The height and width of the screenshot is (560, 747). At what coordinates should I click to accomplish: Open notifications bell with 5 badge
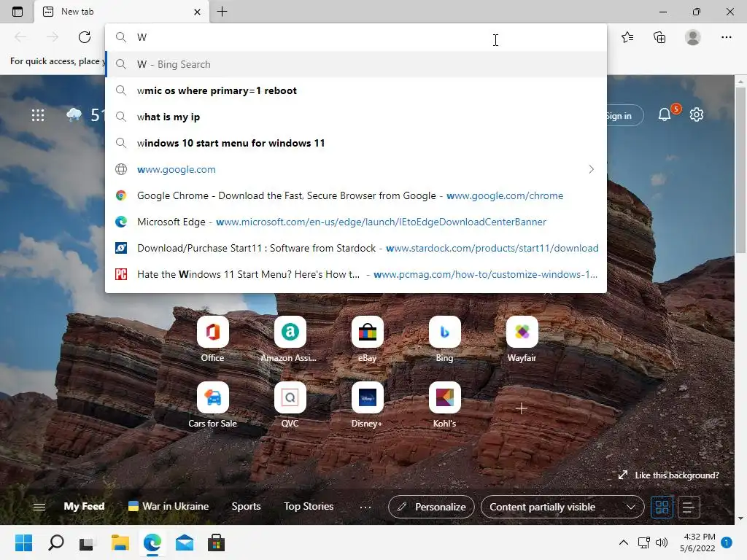coord(665,114)
